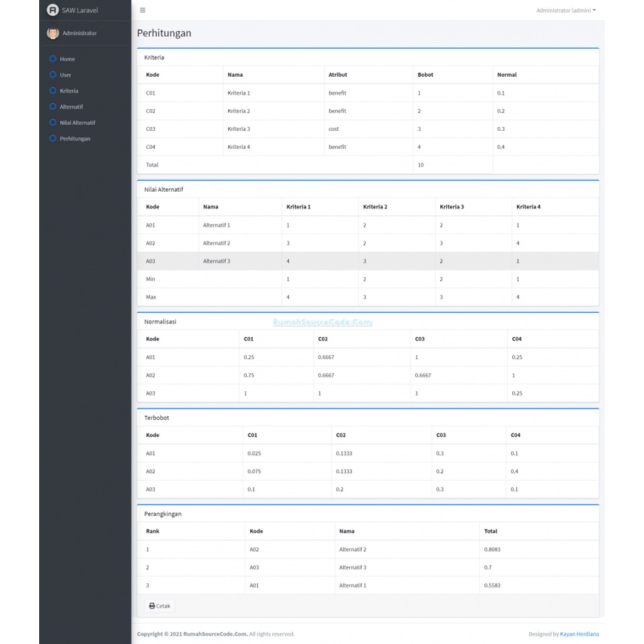Click the circle icon beside User
This screenshot has width=644, height=644.
click(x=53, y=74)
